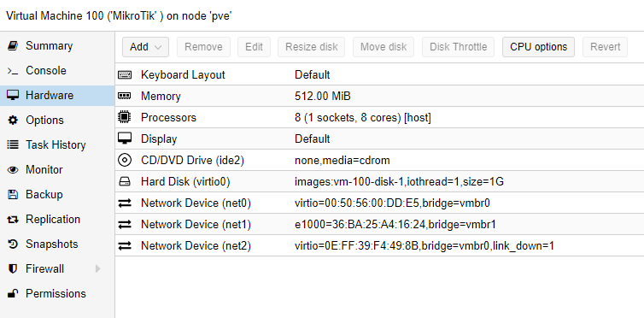Click the Permissions unlock icon

point(13,293)
